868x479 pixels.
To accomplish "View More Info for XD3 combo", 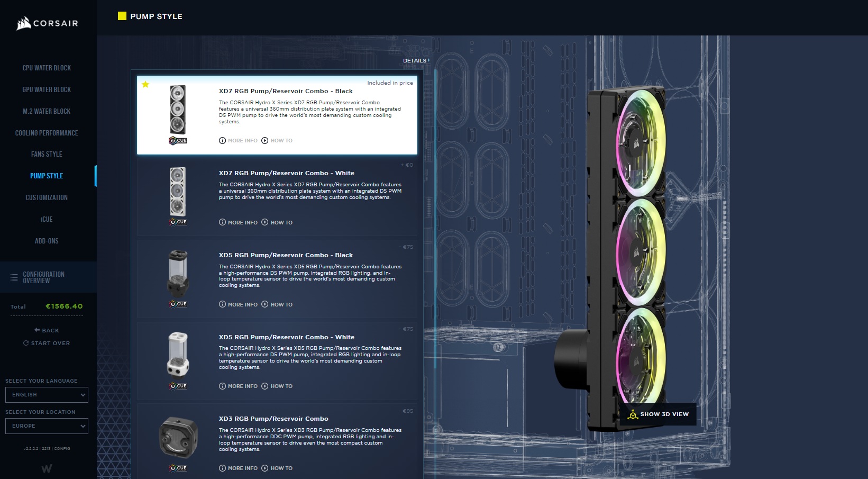I will [238, 468].
